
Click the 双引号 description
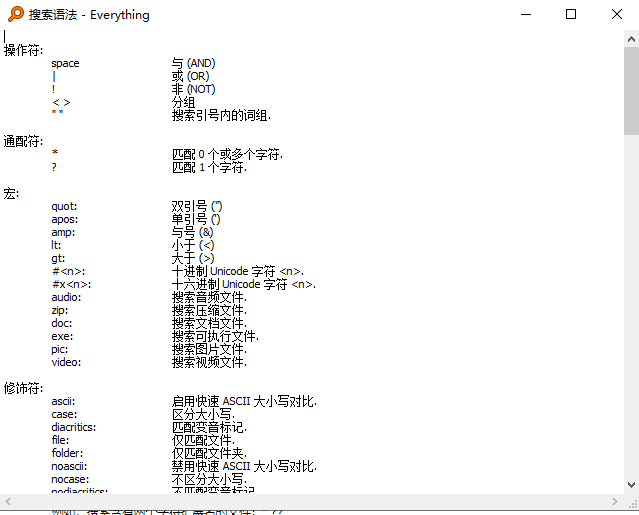(x=197, y=207)
